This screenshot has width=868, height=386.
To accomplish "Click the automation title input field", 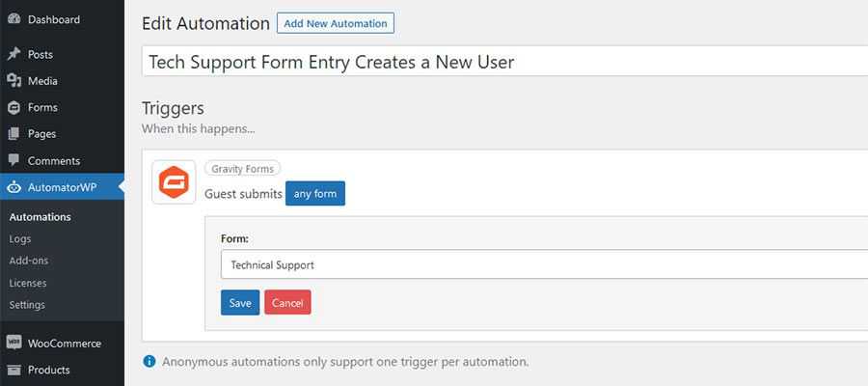I will click(502, 63).
